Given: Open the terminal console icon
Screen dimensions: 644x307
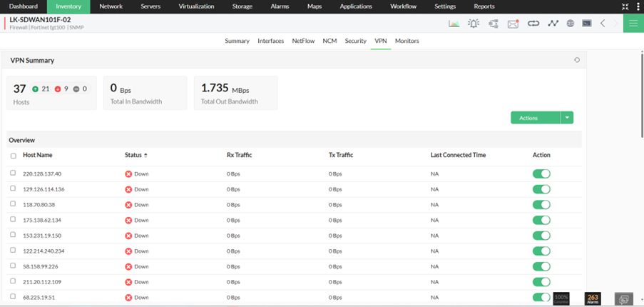Looking at the screenshot, I should click(586, 24).
